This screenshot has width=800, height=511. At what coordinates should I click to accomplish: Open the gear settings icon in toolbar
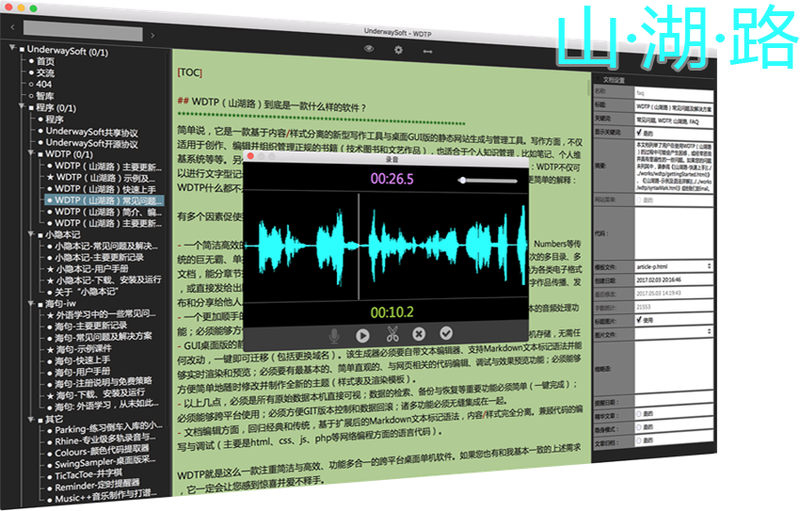[x=398, y=48]
